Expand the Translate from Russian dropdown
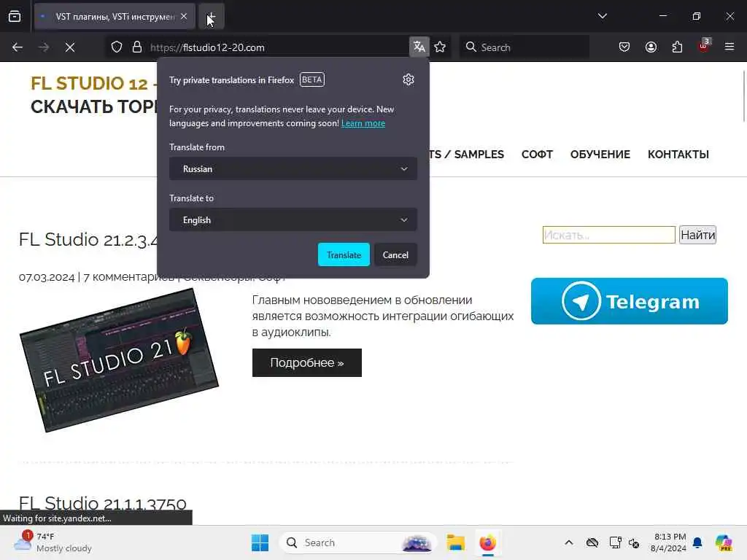 [293, 168]
